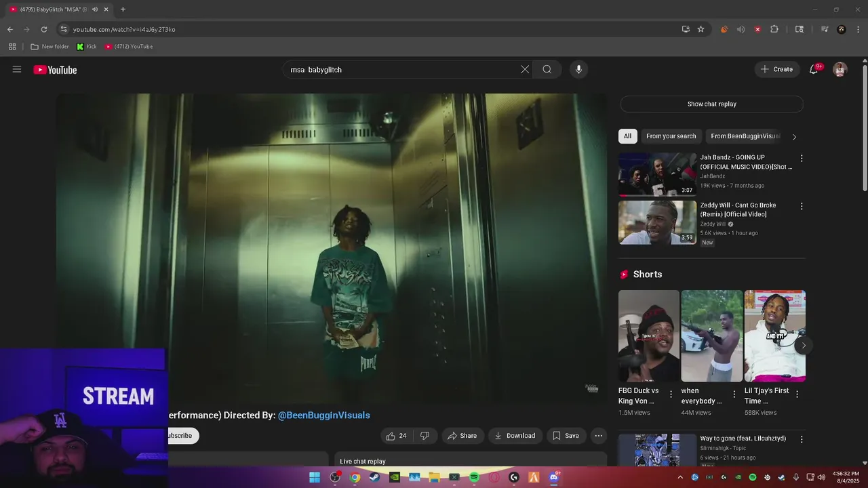868x488 pixels.
Task: Select the From BeenBugginVisuals chip
Action: [745, 136]
